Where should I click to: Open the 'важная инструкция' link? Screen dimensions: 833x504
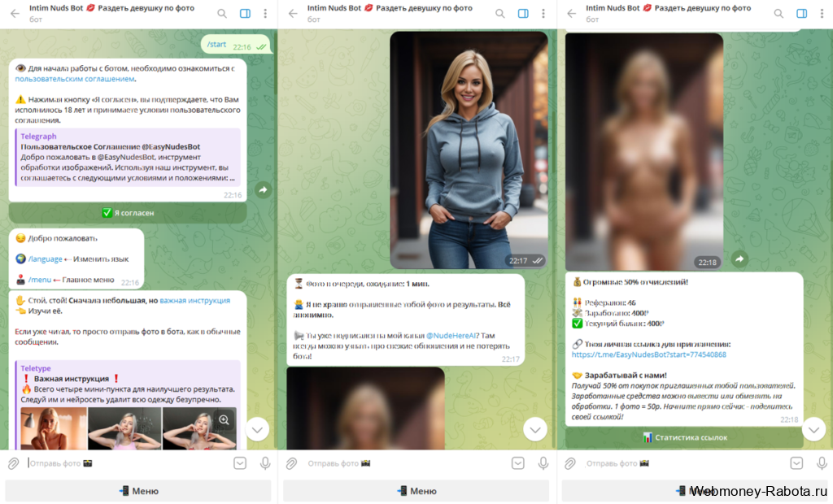(x=195, y=300)
